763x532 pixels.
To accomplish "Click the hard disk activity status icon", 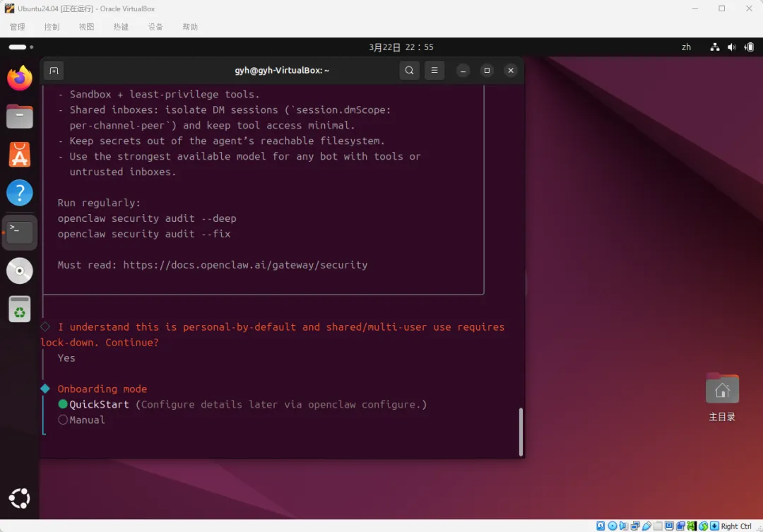I will (x=601, y=526).
